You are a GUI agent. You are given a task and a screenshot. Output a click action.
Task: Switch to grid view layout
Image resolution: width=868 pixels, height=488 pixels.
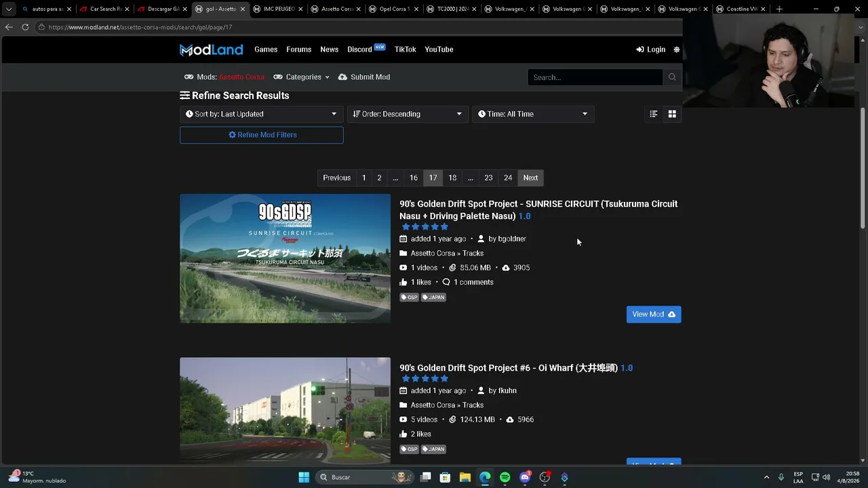click(x=672, y=114)
